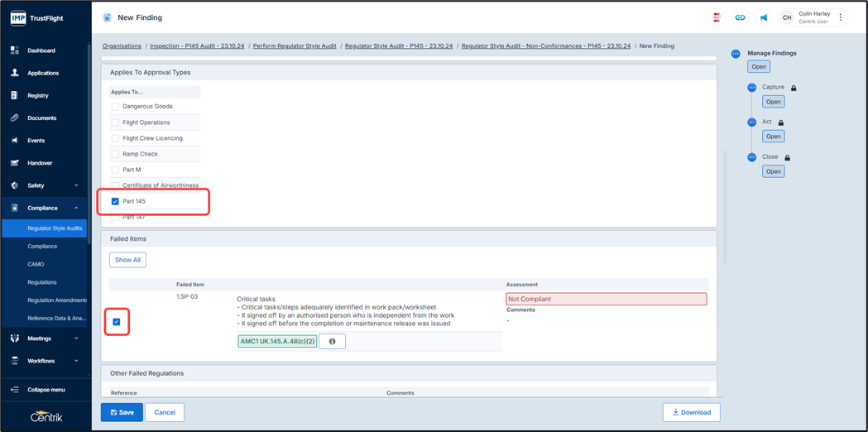
Task: Click the Save button
Action: pyautogui.click(x=122, y=412)
